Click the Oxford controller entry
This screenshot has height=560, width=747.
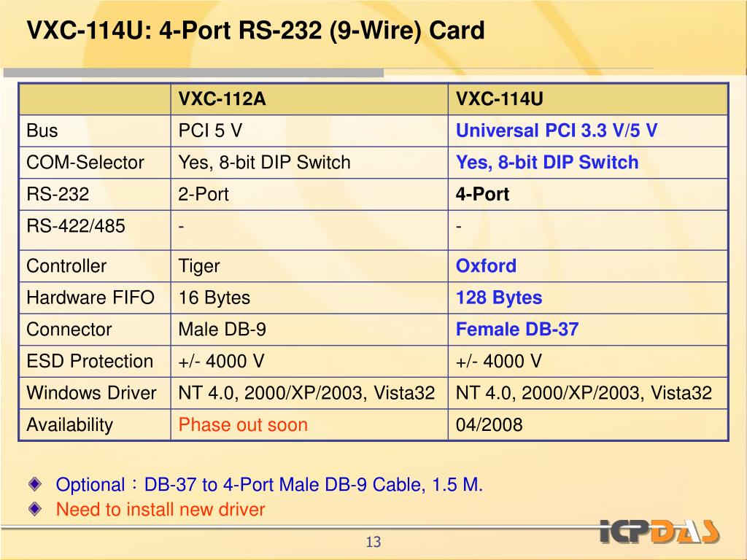pos(486,265)
